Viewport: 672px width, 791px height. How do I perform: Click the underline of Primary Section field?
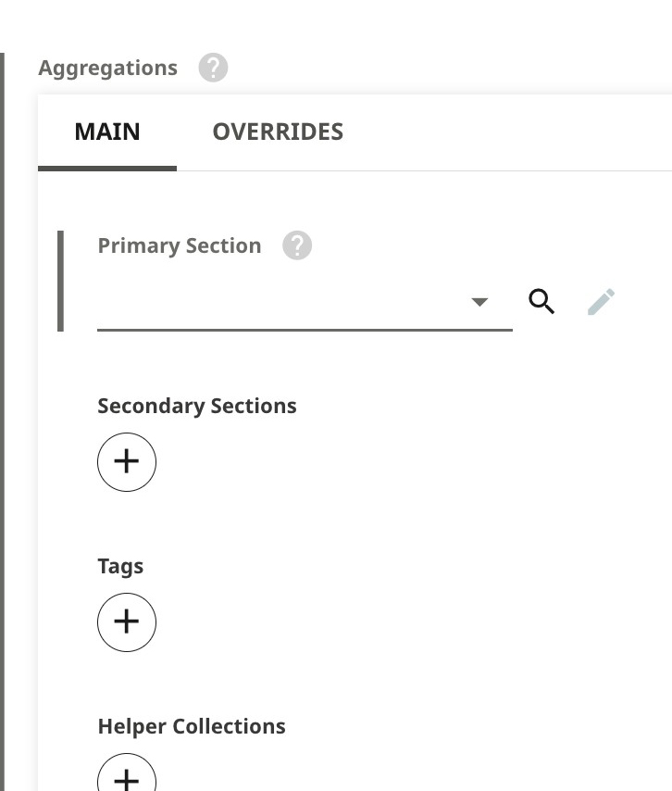(305, 330)
